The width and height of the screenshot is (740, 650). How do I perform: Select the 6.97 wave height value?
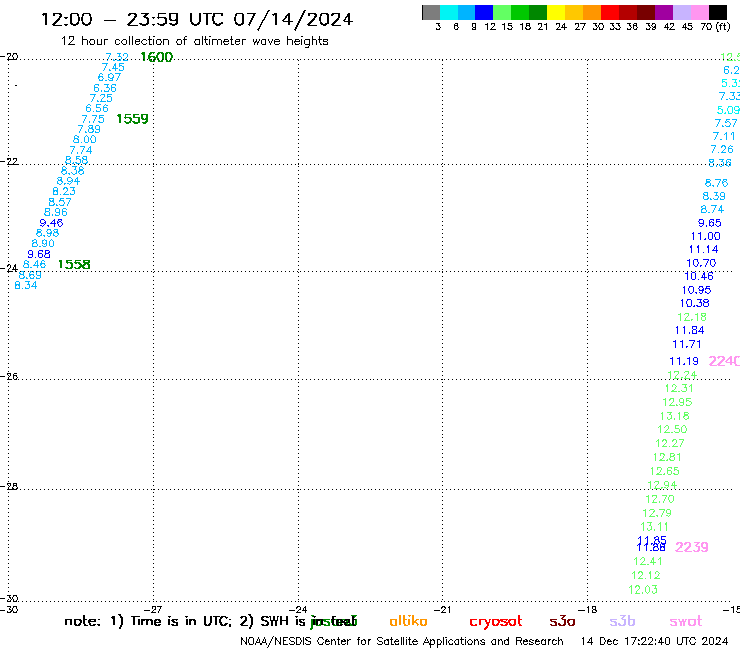(x=109, y=77)
